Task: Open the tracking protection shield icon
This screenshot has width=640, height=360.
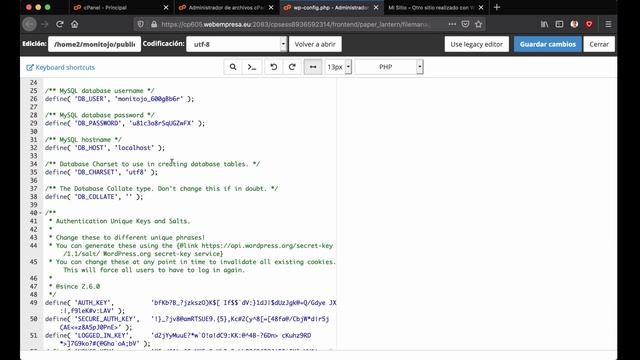Action: [140, 24]
